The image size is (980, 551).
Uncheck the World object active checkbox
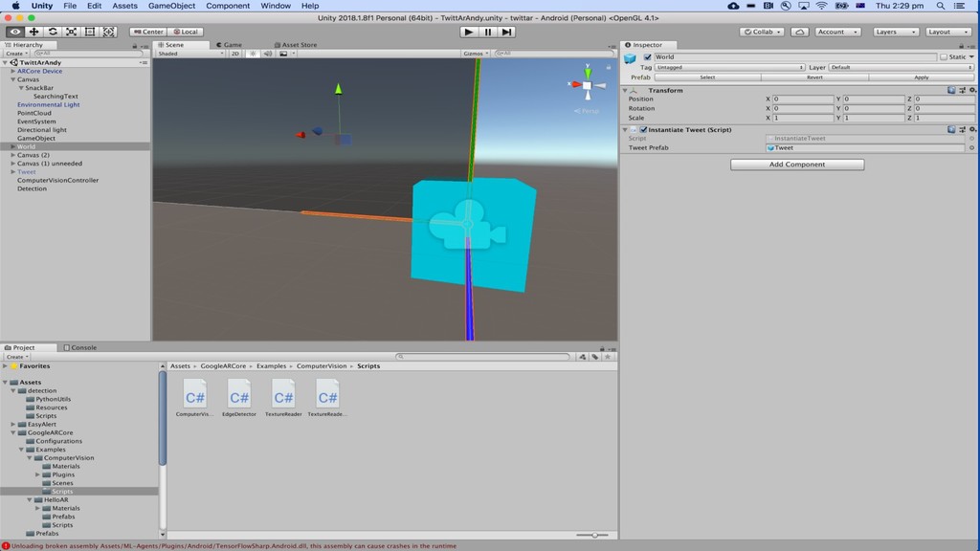[x=648, y=57]
